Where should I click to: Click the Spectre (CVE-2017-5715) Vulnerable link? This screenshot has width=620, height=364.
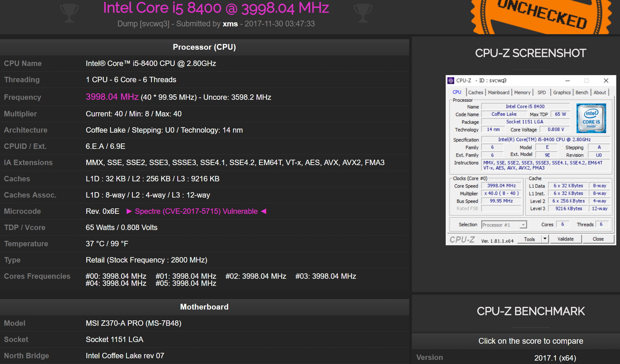pyautogui.click(x=196, y=211)
